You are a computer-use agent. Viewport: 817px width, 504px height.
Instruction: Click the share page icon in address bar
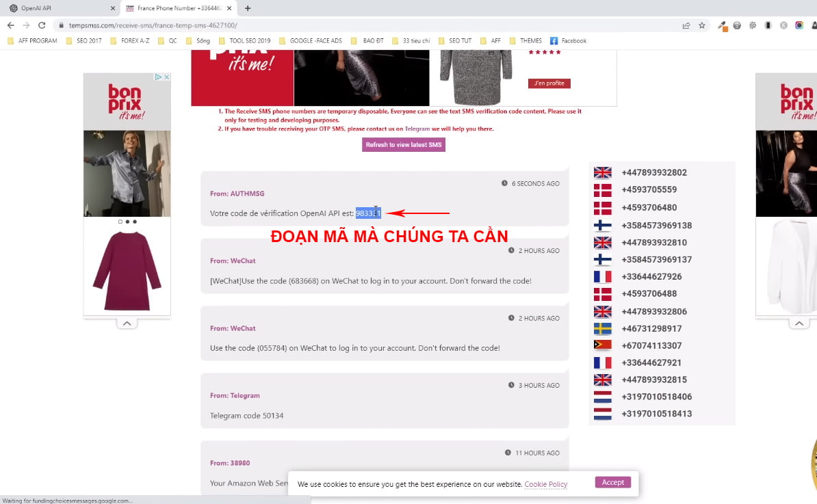pyautogui.click(x=686, y=25)
